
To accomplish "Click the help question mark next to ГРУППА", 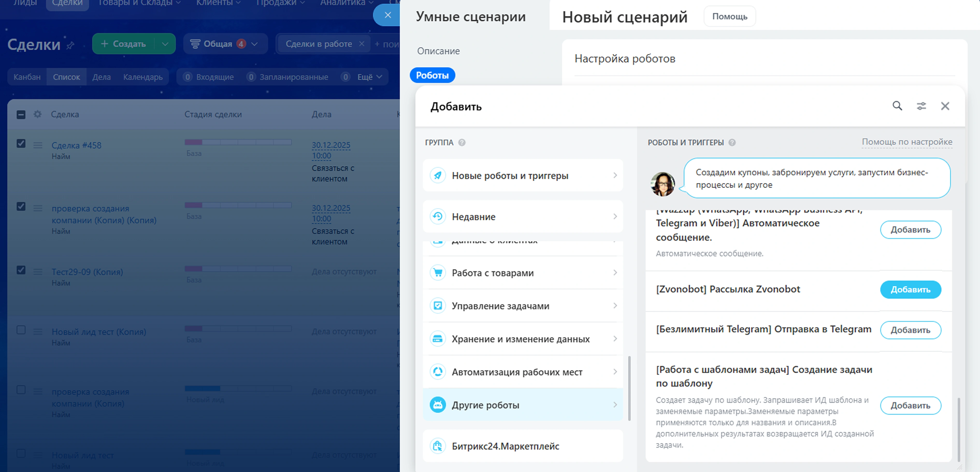I will (462, 143).
